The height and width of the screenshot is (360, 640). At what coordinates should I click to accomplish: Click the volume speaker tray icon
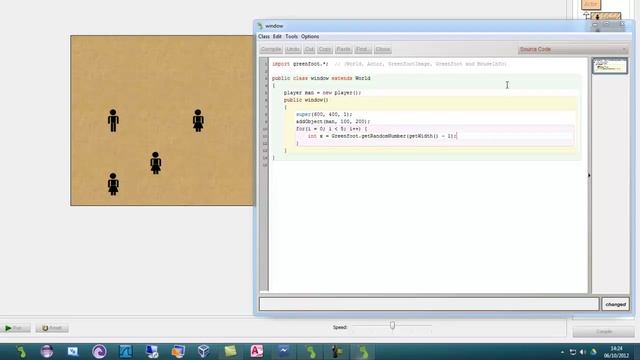point(583,352)
